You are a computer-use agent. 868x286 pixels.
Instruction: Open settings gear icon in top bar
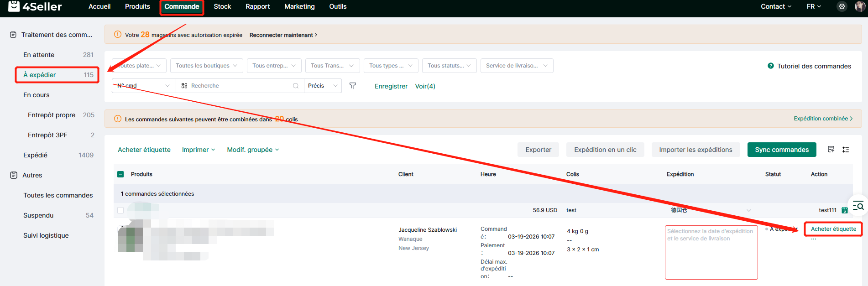tap(842, 6)
